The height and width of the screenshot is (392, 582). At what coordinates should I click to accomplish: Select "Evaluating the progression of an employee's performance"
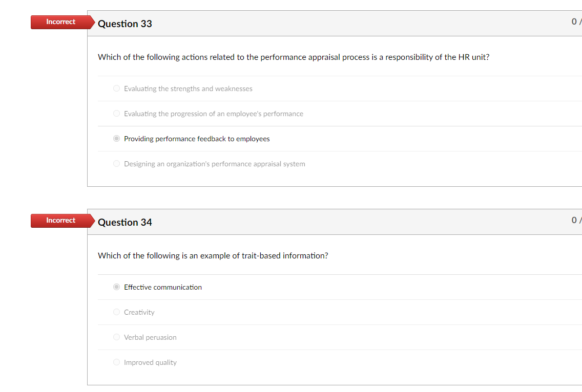point(116,113)
